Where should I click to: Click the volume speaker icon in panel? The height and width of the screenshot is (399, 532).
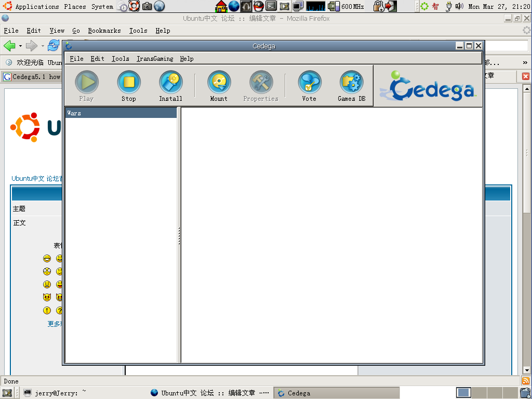(x=459, y=6)
